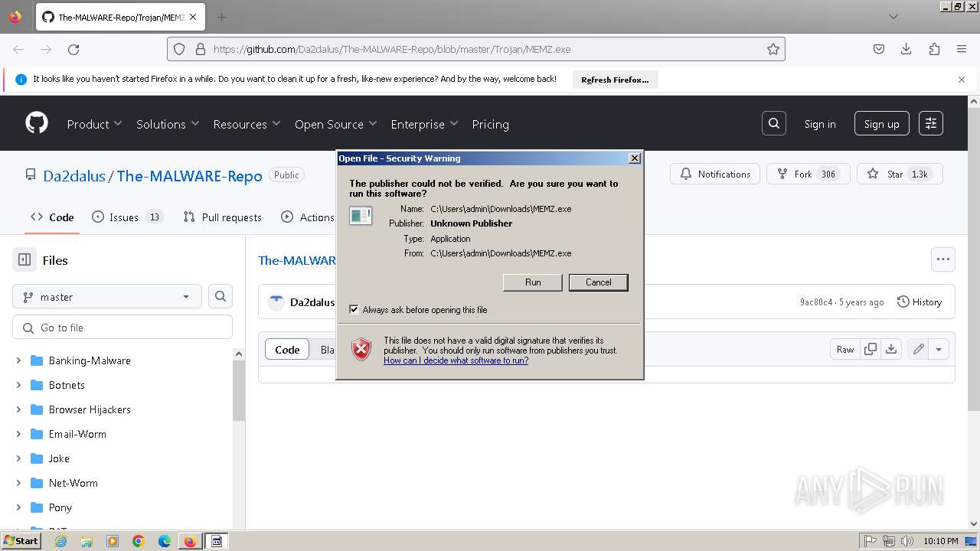Dismiss the Firefox refresh notification bar

(962, 80)
